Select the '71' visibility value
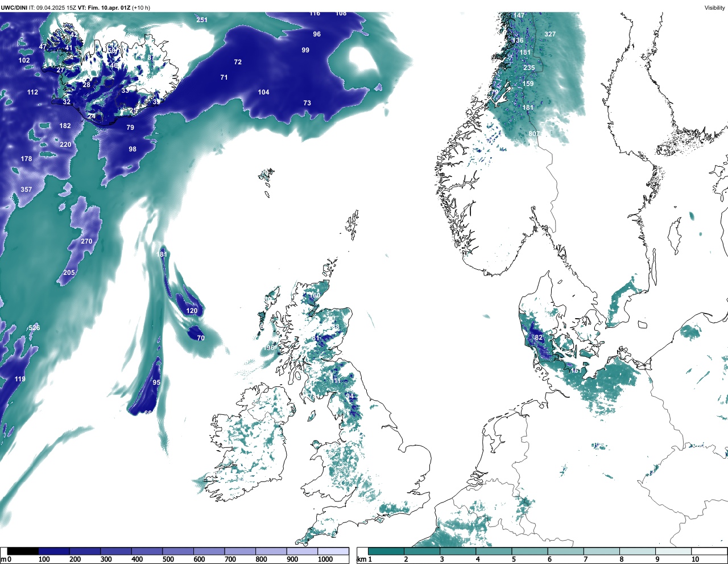The image size is (728, 564). [x=224, y=77]
